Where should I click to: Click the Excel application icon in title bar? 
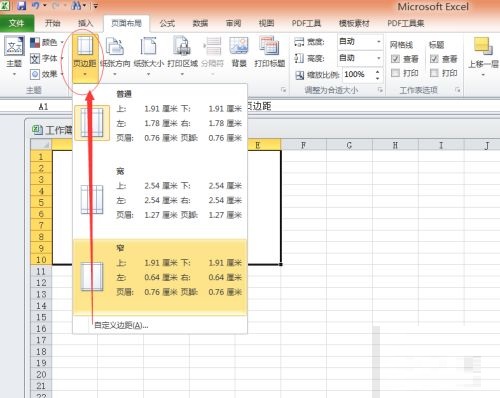coord(5,5)
